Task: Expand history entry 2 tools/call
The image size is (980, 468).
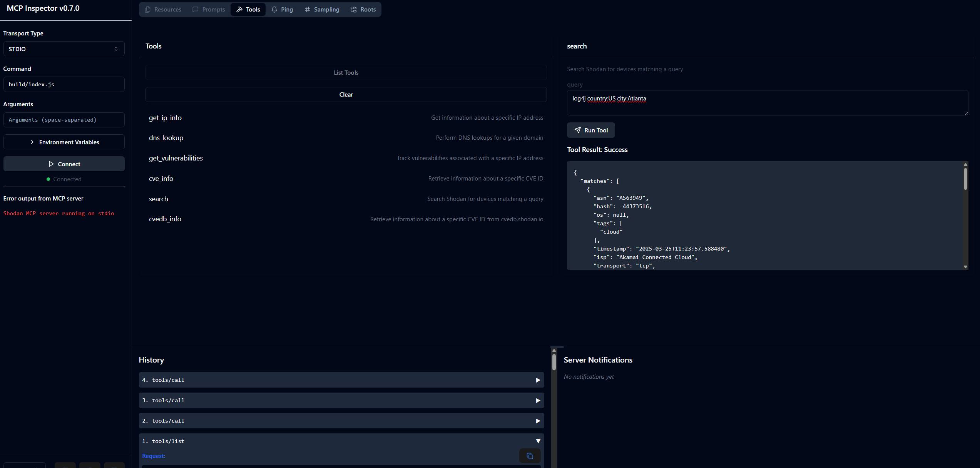Action: click(x=341, y=421)
